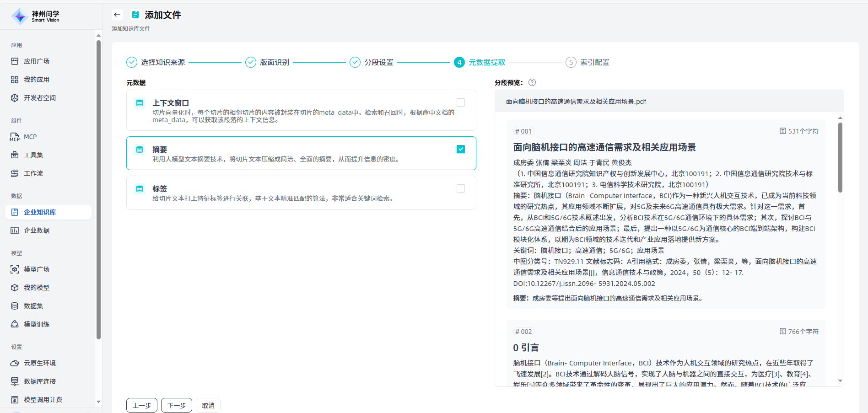Click the 下一步 button
The height and width of the screenshot is (413, 868).
pos(176,406)
